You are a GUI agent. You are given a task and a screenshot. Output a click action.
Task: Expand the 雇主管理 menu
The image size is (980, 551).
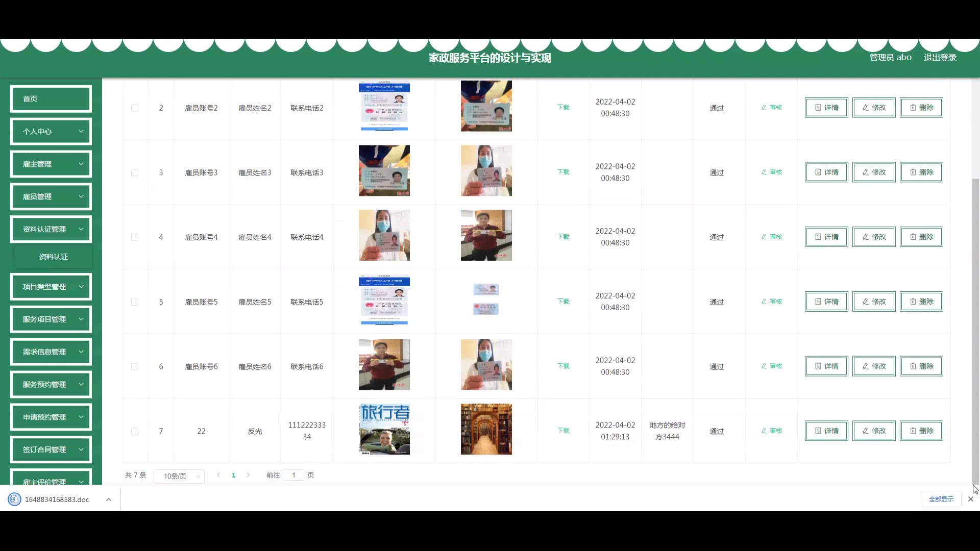pyautogui.click(x=51, y=164)
